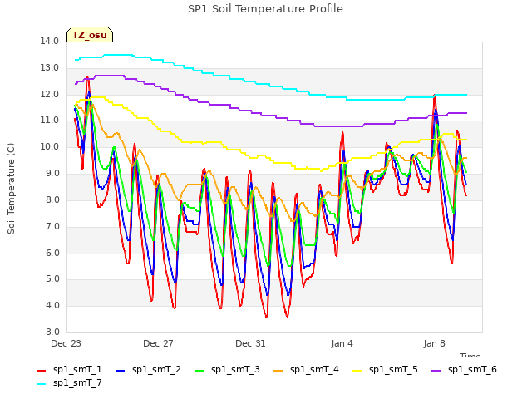Viewport: 532px width, 399px height.
Task: Click the TZ_osu annotation label
Action: pyautogui.click(x=90, y=35)
